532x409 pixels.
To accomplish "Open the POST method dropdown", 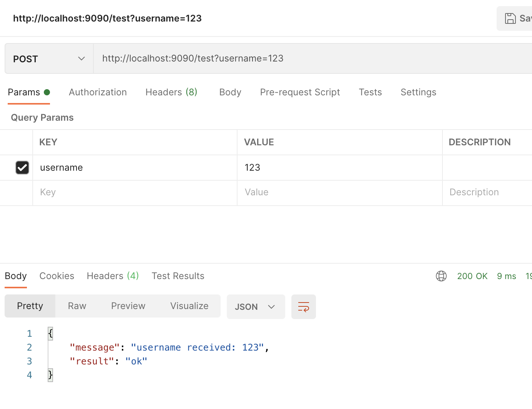I will click(48, 58).
